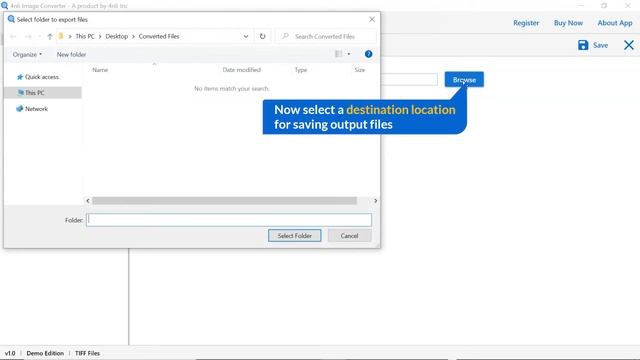Click search magnifier icon in dialog

pos(285,36)
